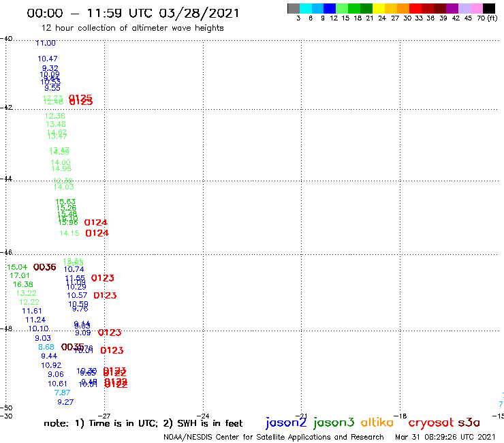Click the wave height value 10.61

click(57, 384)
